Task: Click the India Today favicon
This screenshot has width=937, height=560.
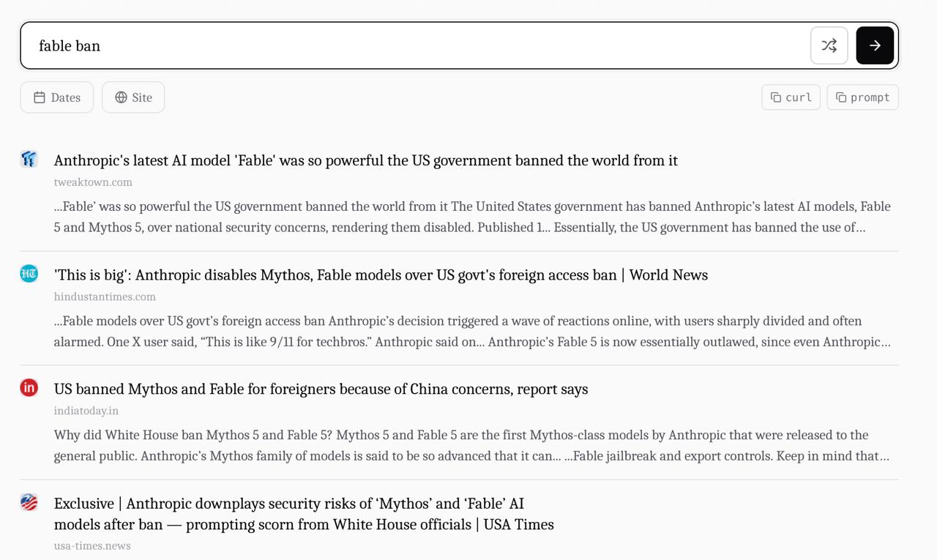Action: click(x=29, y=388)
